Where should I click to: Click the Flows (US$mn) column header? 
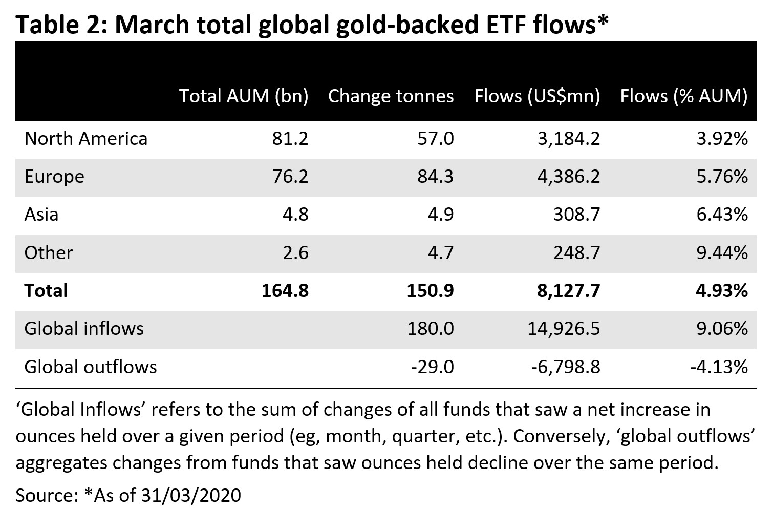(537, 96)
